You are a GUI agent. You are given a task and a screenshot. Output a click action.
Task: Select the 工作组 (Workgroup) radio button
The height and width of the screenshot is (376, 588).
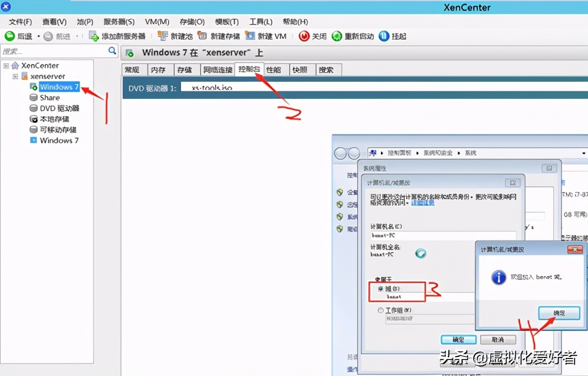(x=381, y=310)
